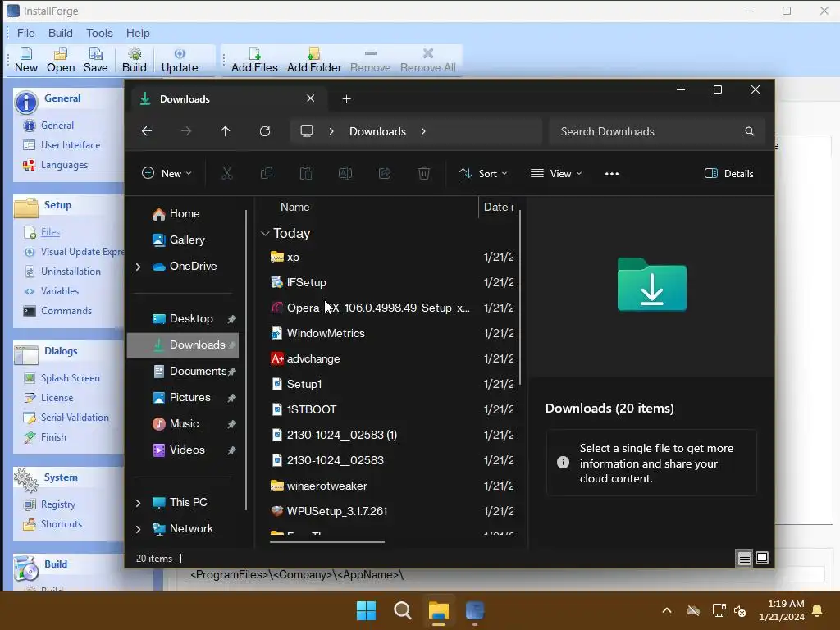This screenshot has width=840, height=630.
Task: Open License dialog settings
Action: [57, 398]
